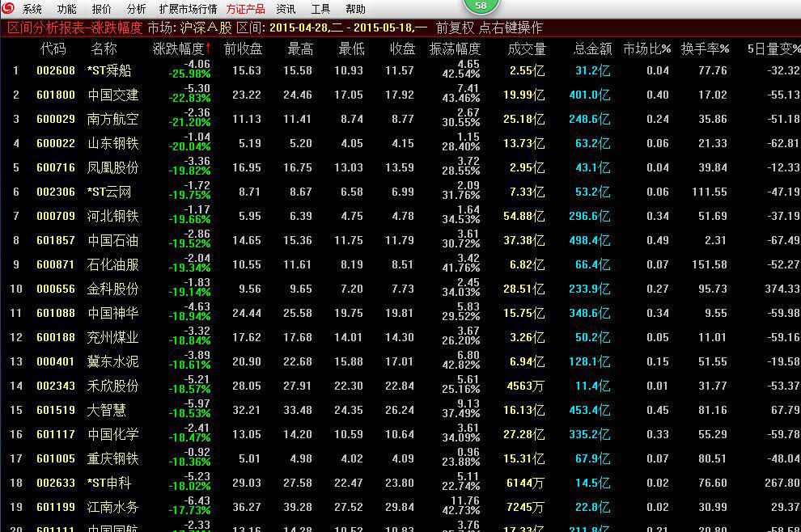Image resolution: width=801 pixels, height=532 pixels.
Task: Toggle sort order on 涨跌幅度 column header
Action: [182, 49]
